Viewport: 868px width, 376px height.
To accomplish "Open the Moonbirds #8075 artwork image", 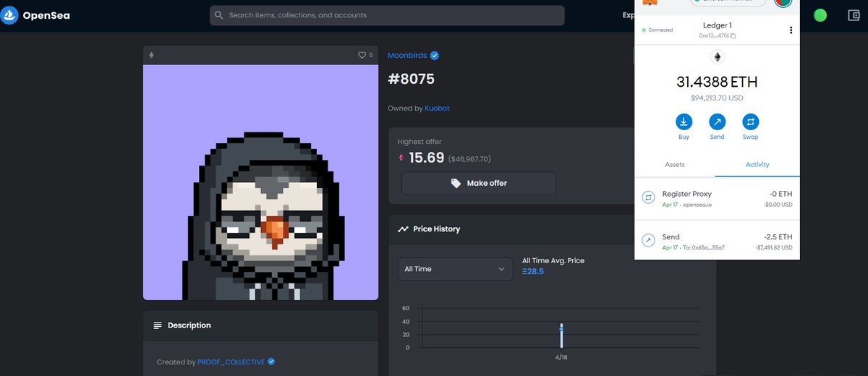I will coord(260,182).
